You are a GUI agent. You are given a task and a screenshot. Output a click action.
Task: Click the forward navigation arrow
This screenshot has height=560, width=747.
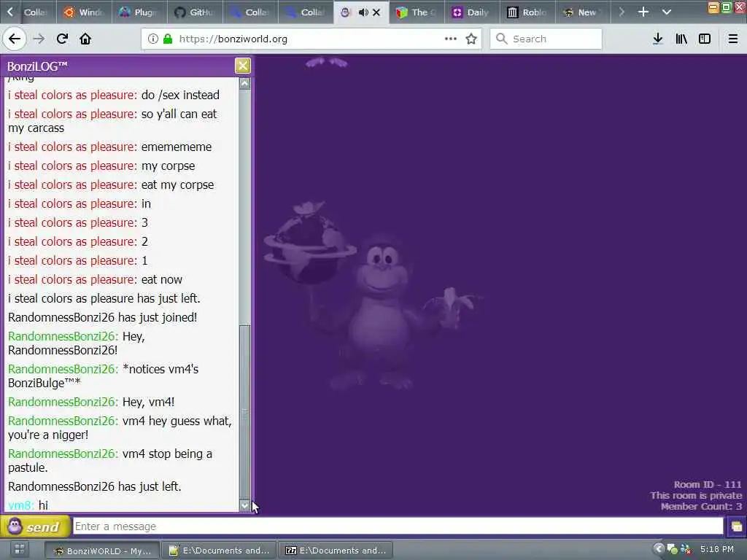pos(39,39)
